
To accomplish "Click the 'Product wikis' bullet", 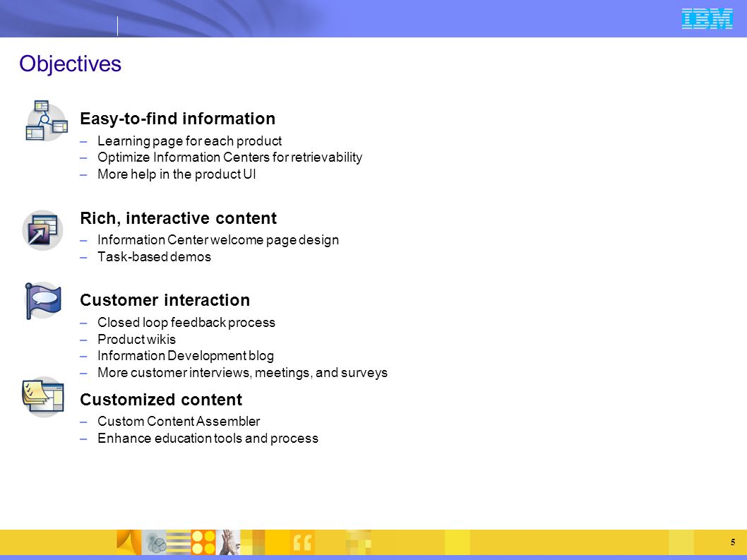I will (137, 340).
